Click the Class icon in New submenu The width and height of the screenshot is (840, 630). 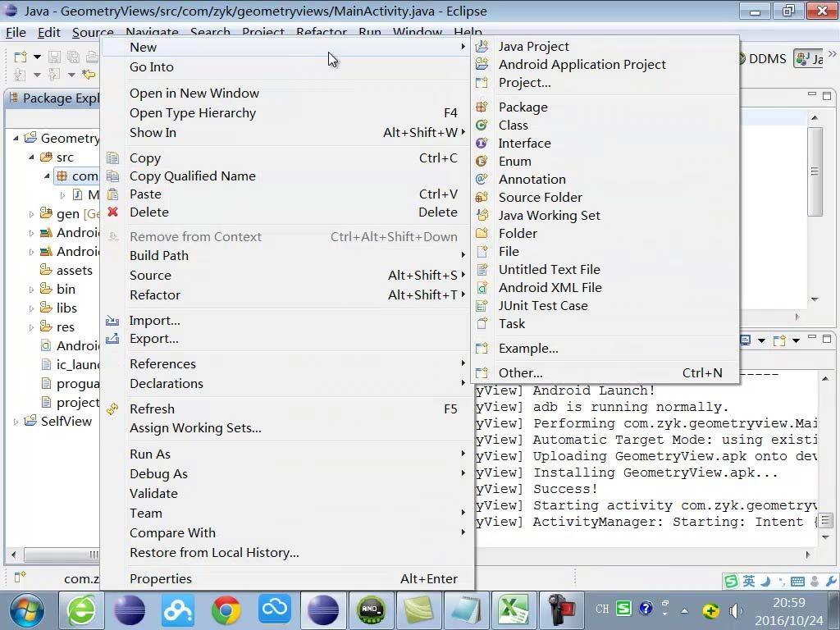point(482,125)
